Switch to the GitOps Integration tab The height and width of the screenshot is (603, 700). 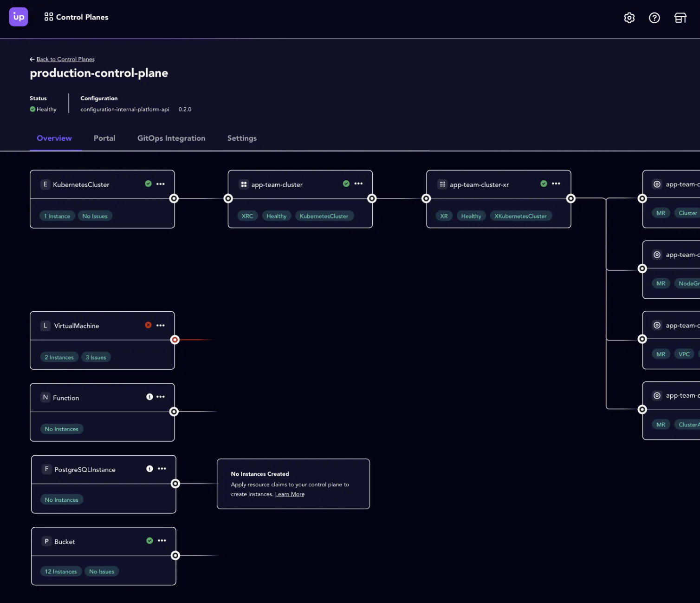click(x=171, y=138)
